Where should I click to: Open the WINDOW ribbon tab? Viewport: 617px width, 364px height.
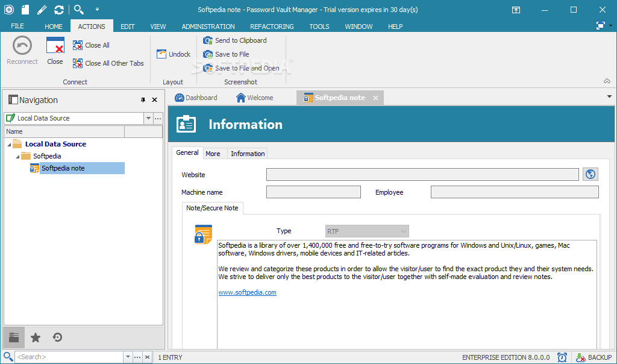pyautogui.click(x=359, y=27)
